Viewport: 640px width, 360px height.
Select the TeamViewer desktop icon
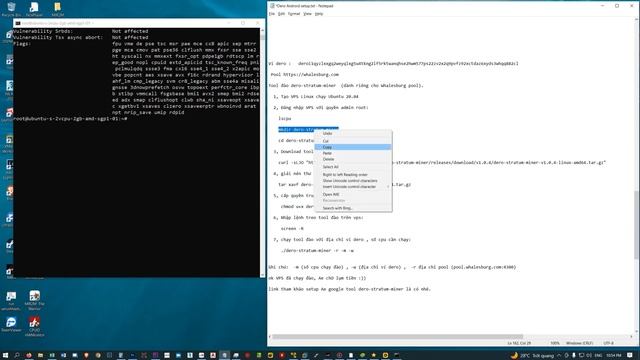click(11, 325)
